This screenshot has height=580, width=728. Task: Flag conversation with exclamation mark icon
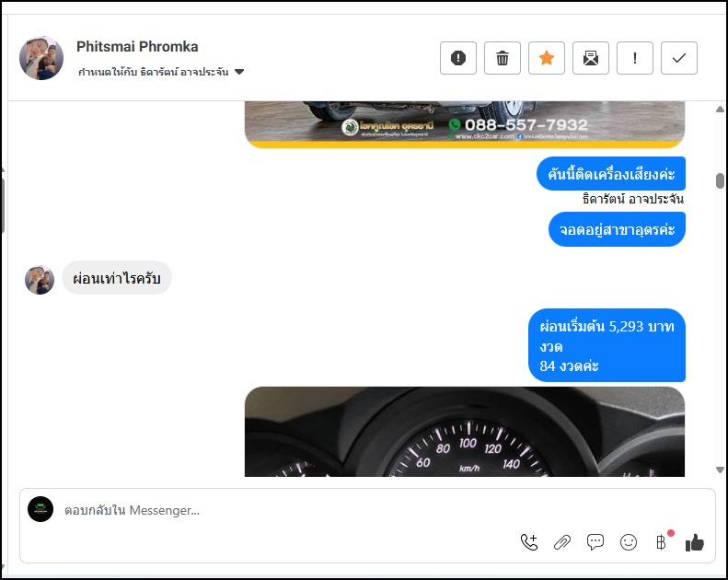[635, 58]
